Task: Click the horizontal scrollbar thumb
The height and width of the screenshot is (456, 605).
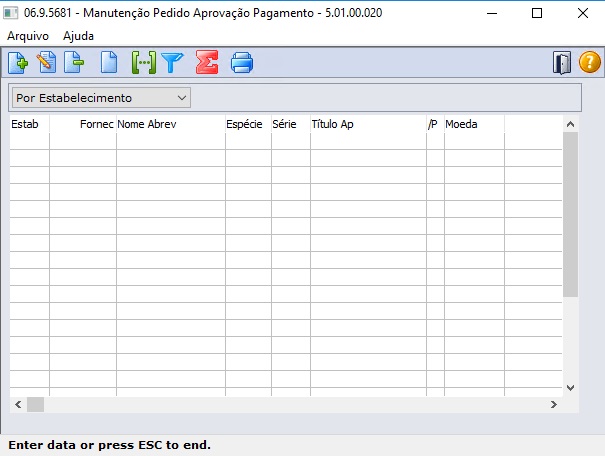Action: 35,404
